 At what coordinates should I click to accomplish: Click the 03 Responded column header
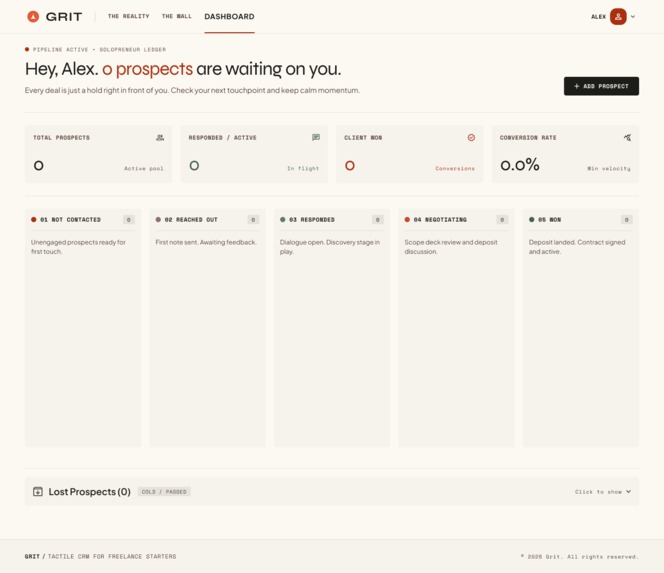[x=312, y=219]
